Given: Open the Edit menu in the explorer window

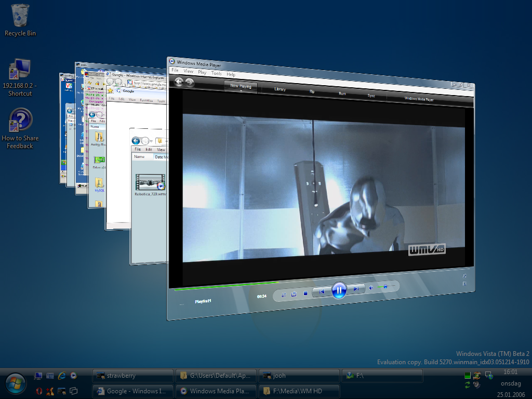Looking at the screenshot, I should [x=149, y=150].
